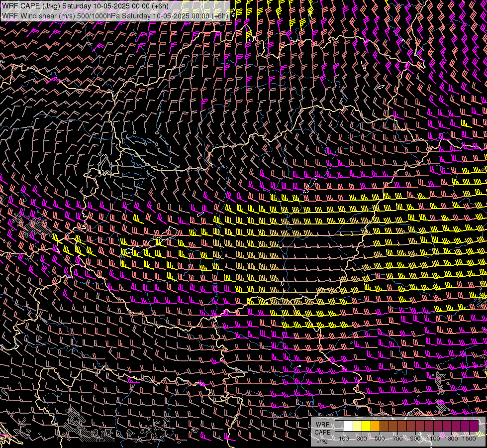This screenshot has height=448, width=487.
Task: Select the transparent first legend swatch
Action: click(339, 426)
